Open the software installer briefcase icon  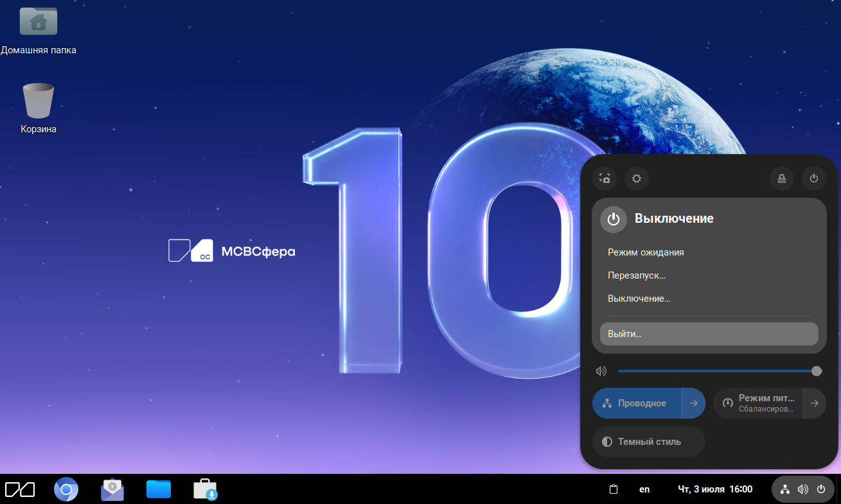tap(206, 490)
